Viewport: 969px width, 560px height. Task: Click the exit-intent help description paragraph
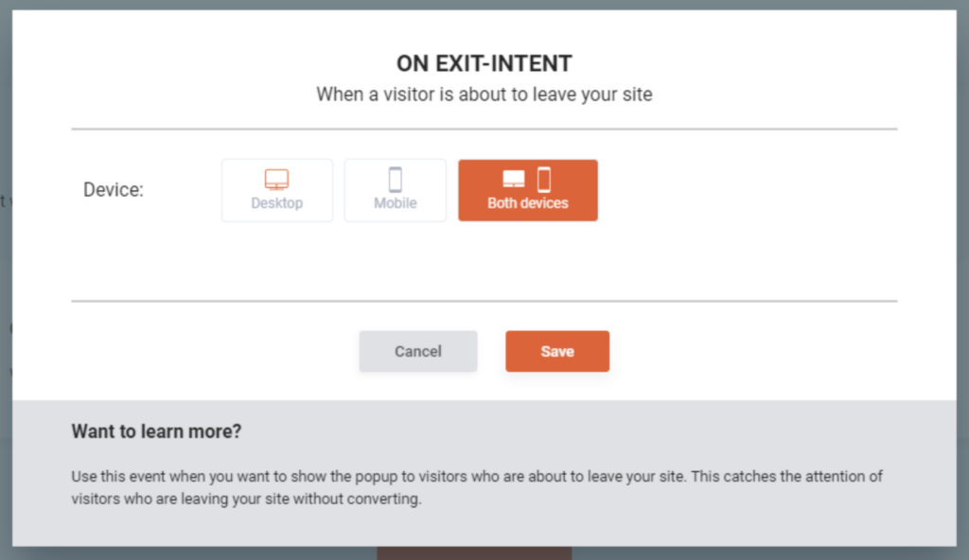coord(477,487)
